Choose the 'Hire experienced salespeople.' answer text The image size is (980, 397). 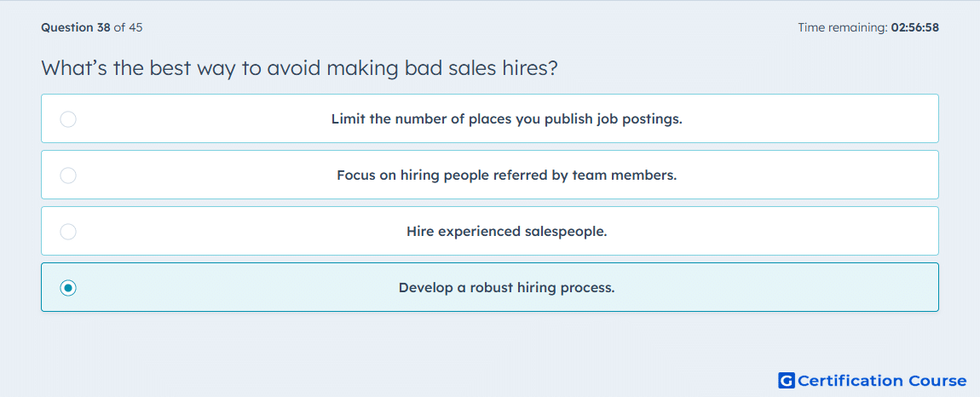coord(507,232)
